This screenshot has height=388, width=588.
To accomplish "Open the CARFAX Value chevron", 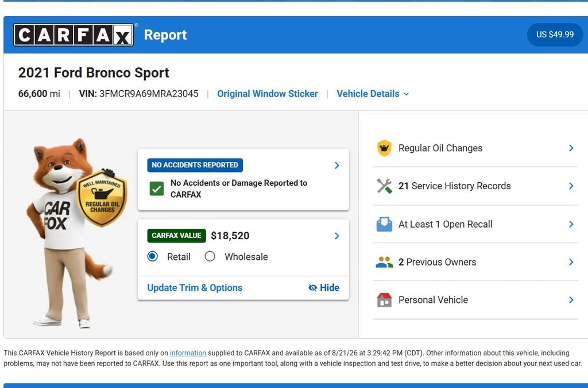I will pyautogui.click(x=336, y=236).
